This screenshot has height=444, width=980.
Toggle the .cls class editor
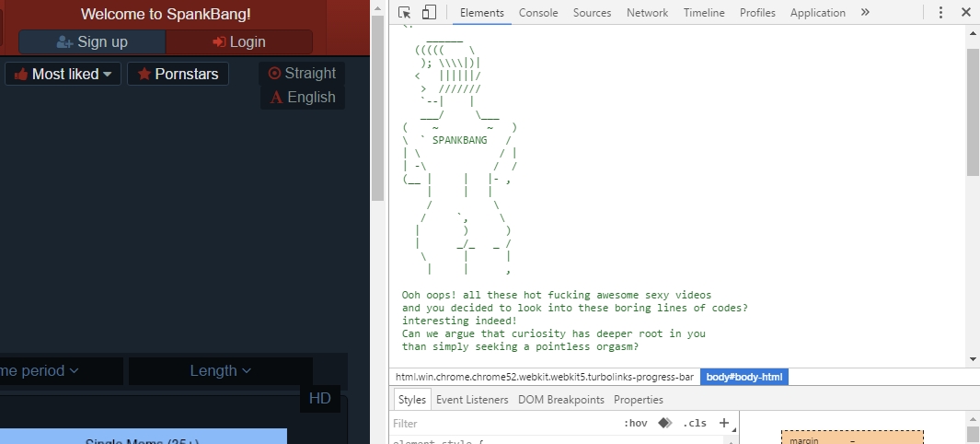[x=695, y=424]
